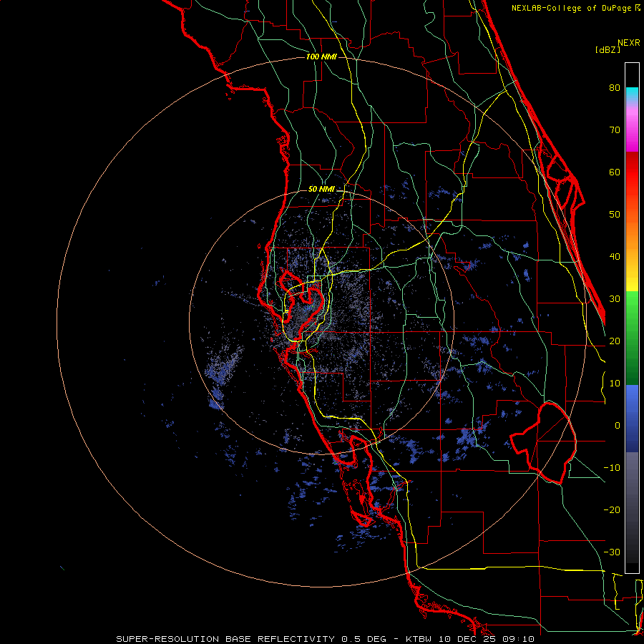Screen dimensions: 644x644
Task: Click the Super-Resolution Base Reflectivity caption text
Action: click(x=326, y=639)
